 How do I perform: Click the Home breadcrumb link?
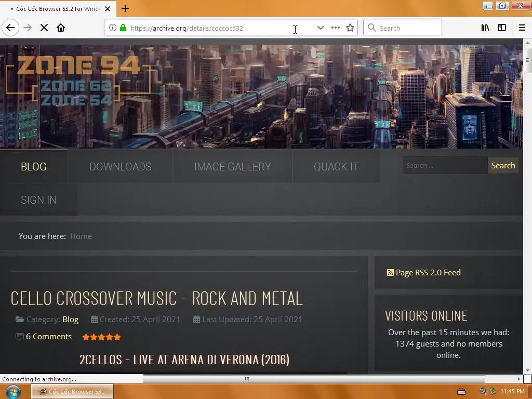click(x=81, y=236)
